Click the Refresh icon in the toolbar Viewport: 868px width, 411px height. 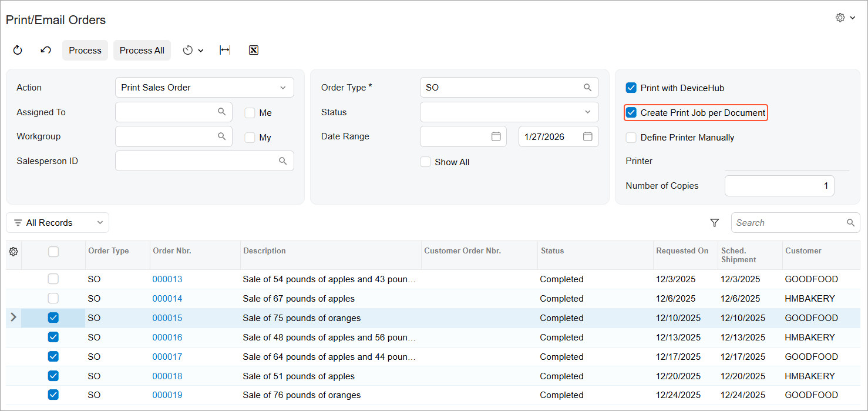point(18,51)
